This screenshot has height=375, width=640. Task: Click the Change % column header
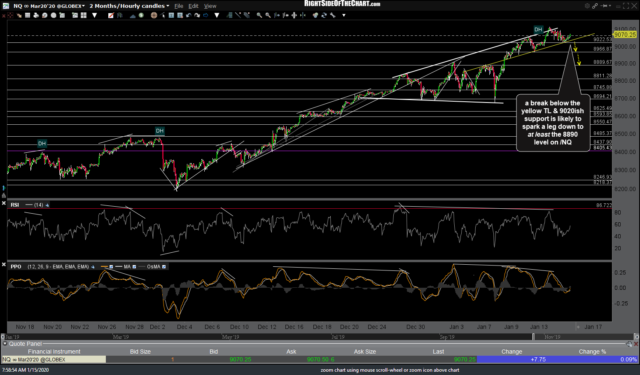[592, 352]
